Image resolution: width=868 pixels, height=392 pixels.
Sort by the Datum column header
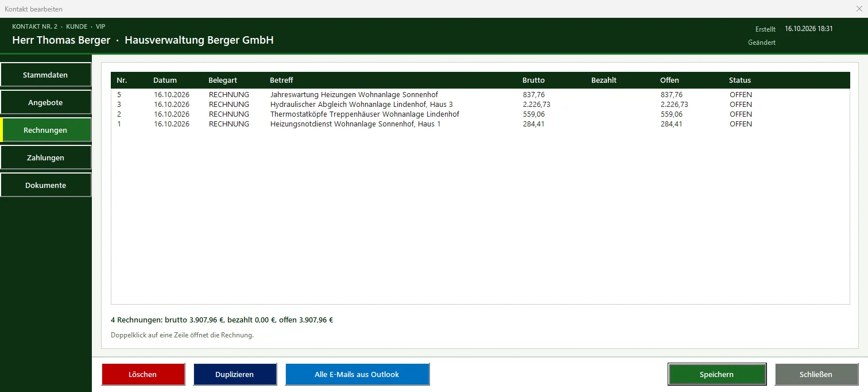tap(165, 80)
